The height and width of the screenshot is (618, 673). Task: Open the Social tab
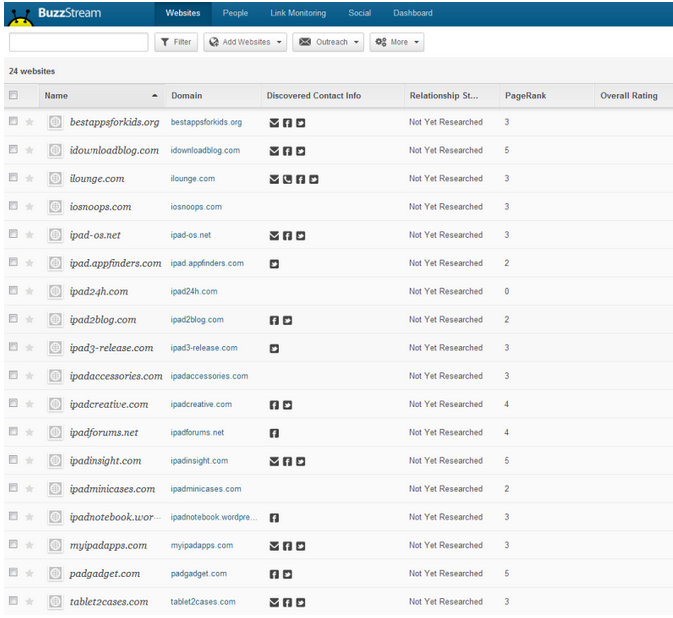(360, 13)
